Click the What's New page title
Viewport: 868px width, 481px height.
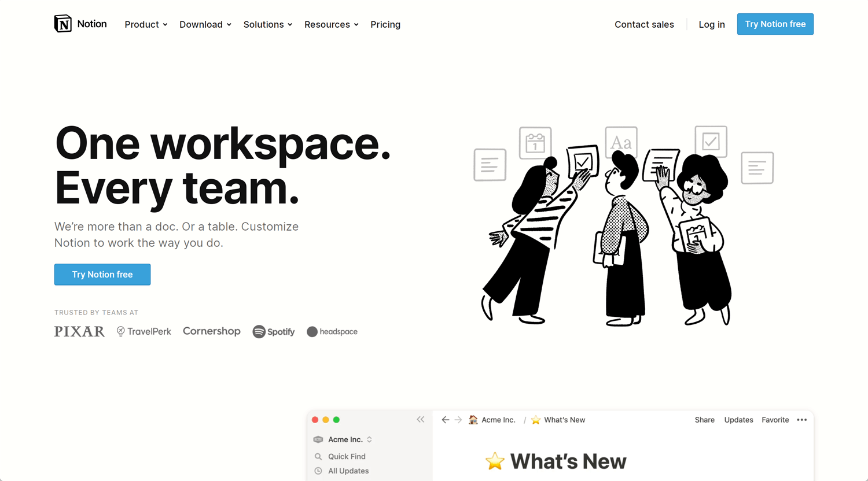(568, 461)
